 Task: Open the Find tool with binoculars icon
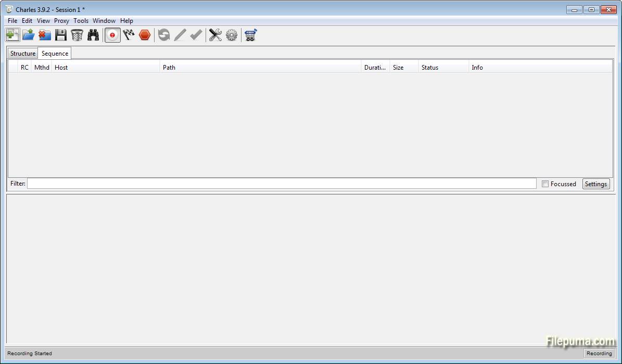pos(93,35)
